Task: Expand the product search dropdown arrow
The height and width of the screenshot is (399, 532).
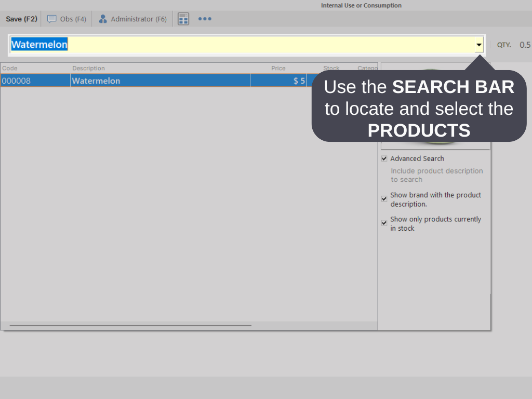Action: click(478, 45)
